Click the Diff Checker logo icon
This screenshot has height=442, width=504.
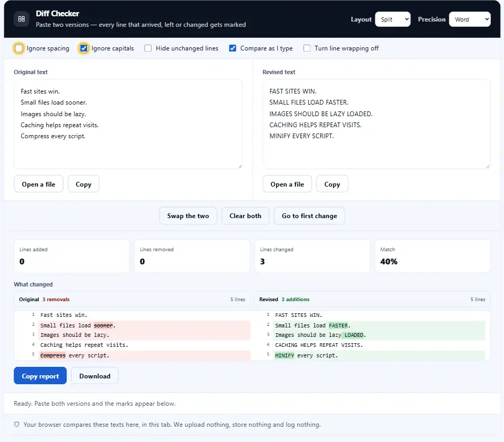[x=21, y=19]
